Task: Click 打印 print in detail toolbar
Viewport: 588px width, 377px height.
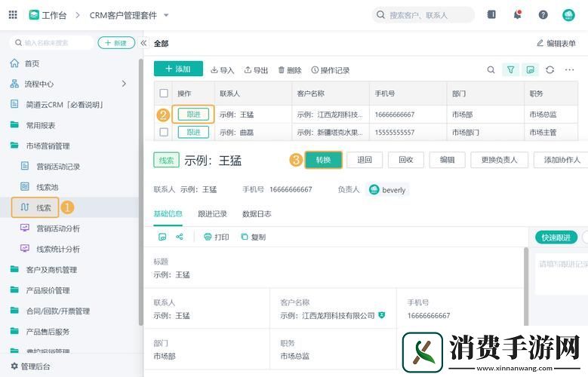Action: coord(217,237)
